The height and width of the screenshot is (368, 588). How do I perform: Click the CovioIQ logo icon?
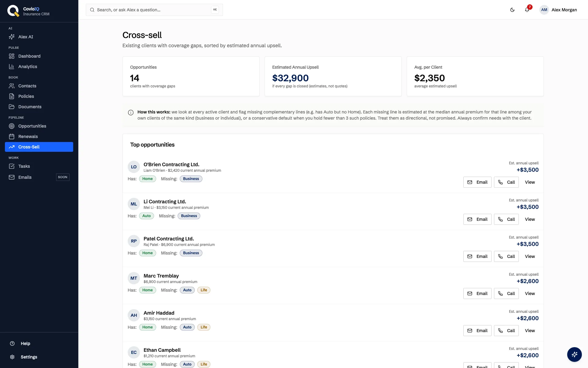tap(13, 11)
